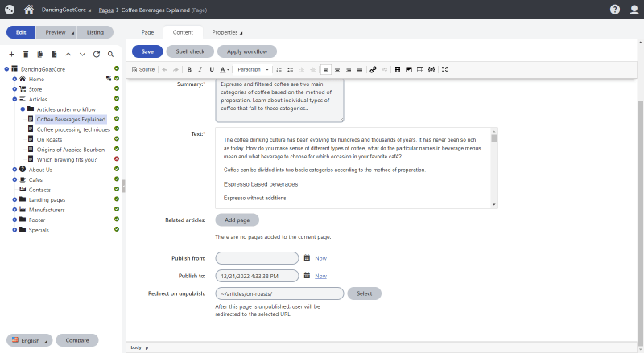
Task: Switch the editor to Source view
Action: 143,70
